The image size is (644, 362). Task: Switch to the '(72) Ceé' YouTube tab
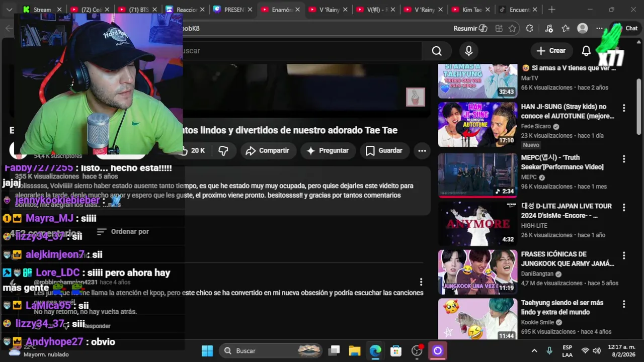[91, 10]
